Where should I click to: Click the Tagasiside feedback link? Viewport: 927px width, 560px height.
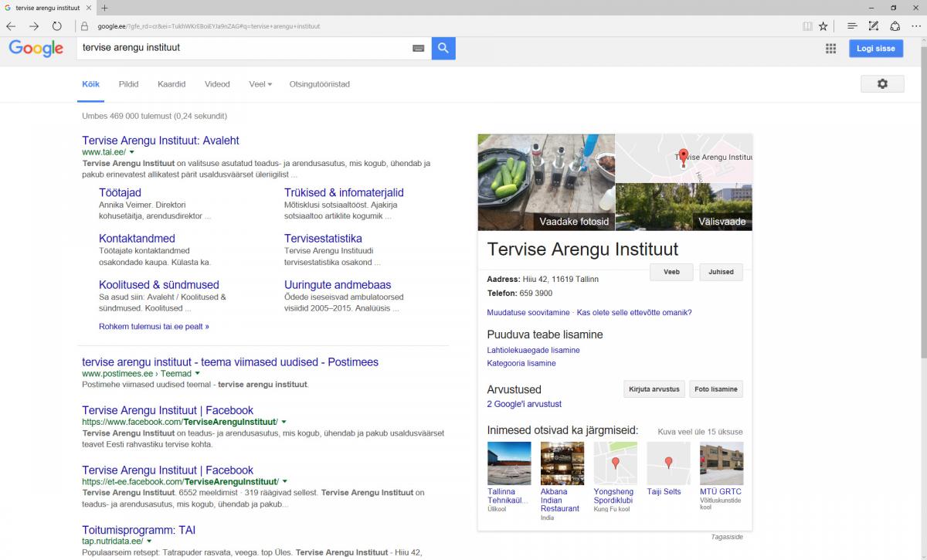pyautogui.click(x=727, y=537)
